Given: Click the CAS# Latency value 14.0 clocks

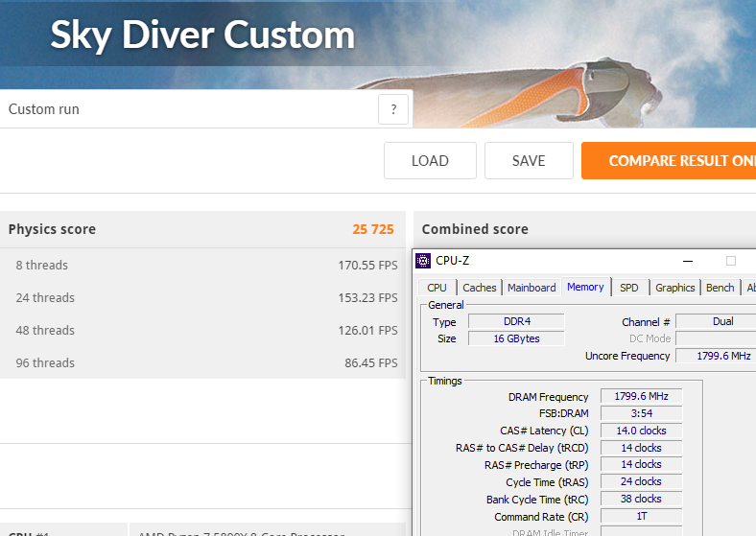Looking at the screenshot, I should coord(641,431).
